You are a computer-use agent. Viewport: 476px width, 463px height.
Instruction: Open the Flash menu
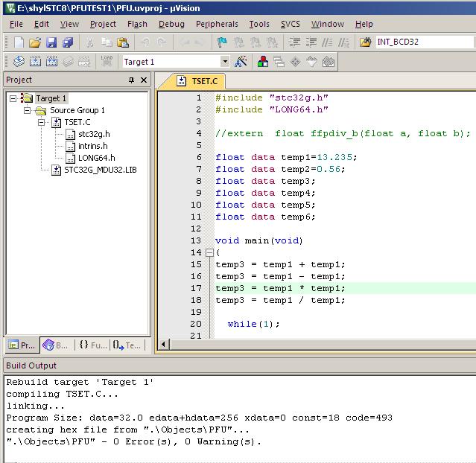point(137,24)
